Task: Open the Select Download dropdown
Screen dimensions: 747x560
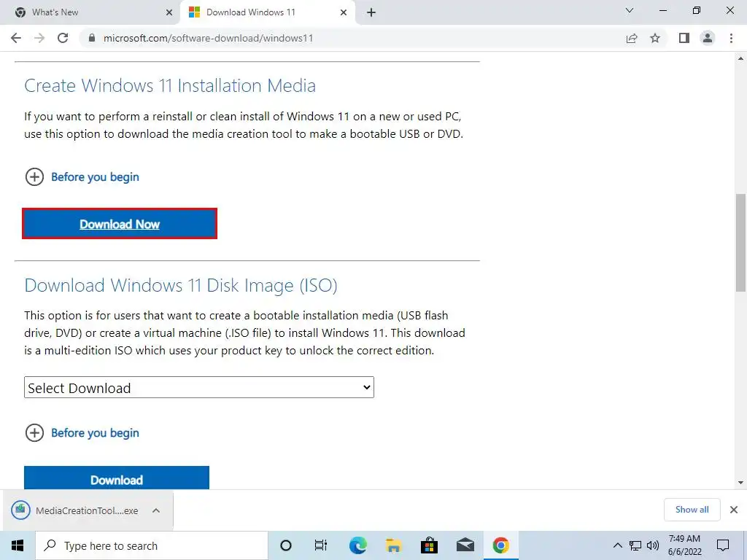Action: pyautogui.click(x=199, y=388)
